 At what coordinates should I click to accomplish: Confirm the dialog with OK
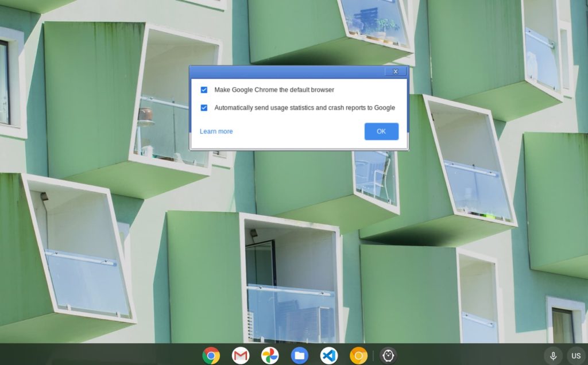click(381, 131)
